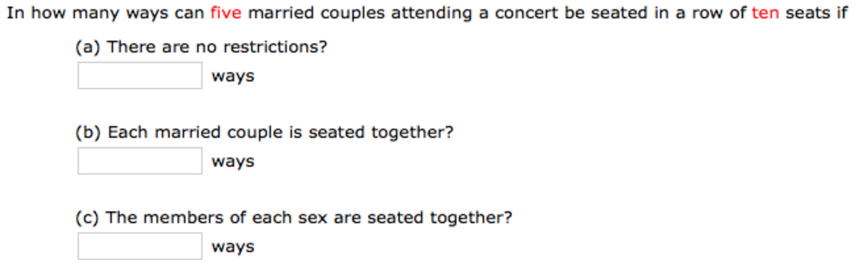Click the "ways" label beside part (a) box
The height and width of the screenshot is (277, 868).
(x=233, y=76)
